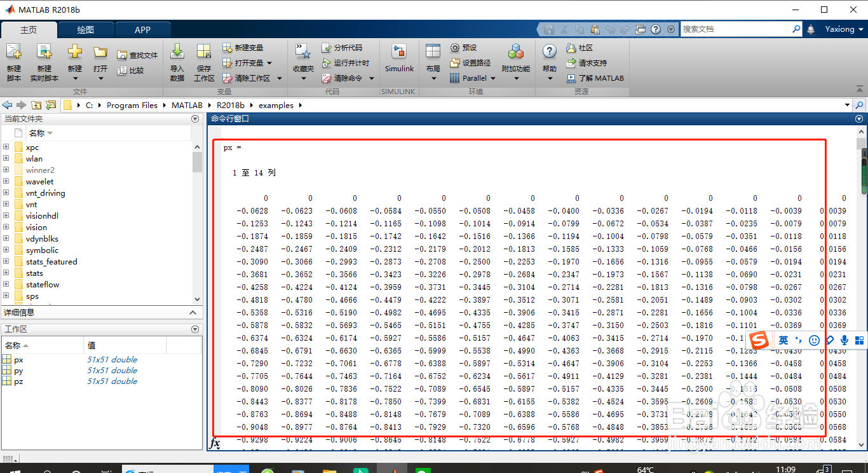Click 比较 (Compare)

click(131, 71)
